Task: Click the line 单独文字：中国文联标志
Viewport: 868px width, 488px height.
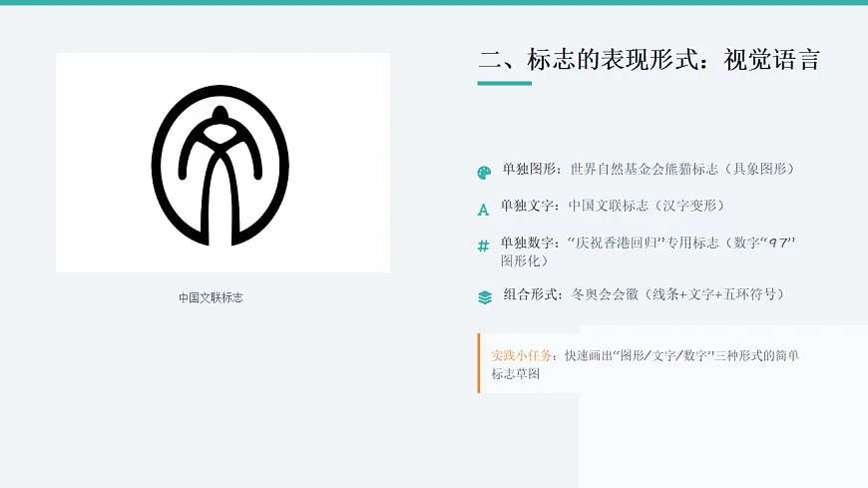Action: pyautogui.click(x=613, y=206)
